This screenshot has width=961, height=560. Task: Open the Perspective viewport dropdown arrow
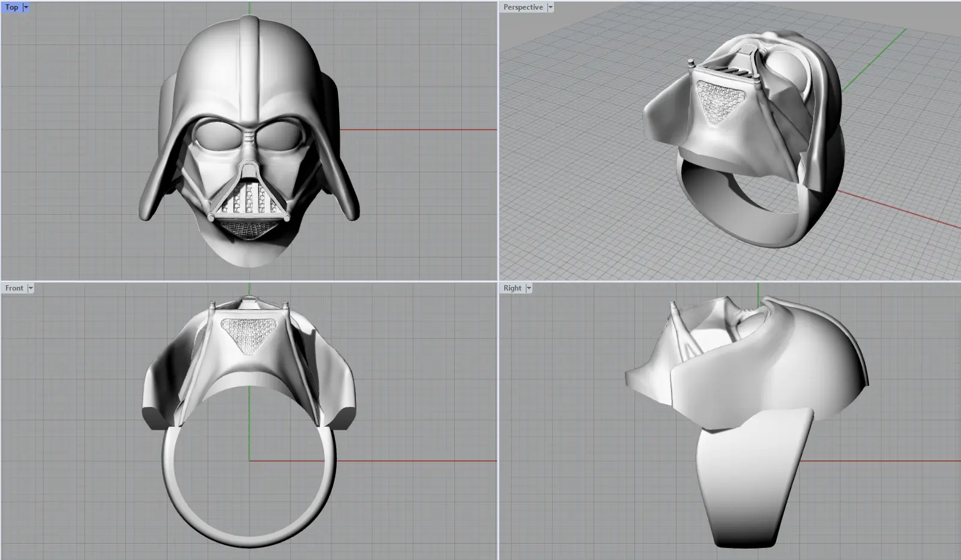pyautogui.click(x=550, y=7)
